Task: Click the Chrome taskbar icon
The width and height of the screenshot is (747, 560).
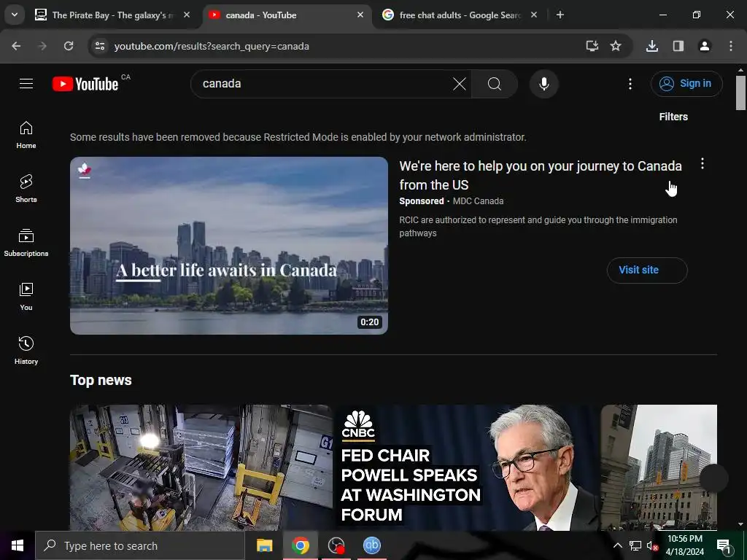Action: [x=300, y=545]
